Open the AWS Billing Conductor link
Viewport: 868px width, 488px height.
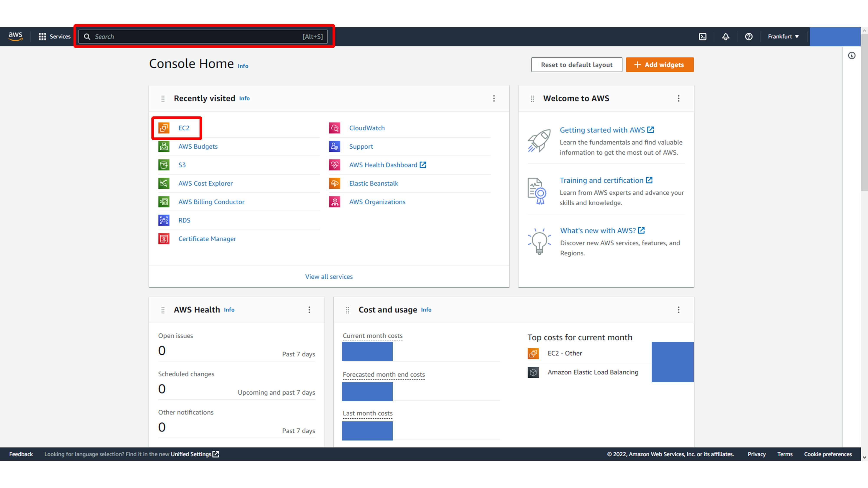[211, 202]
